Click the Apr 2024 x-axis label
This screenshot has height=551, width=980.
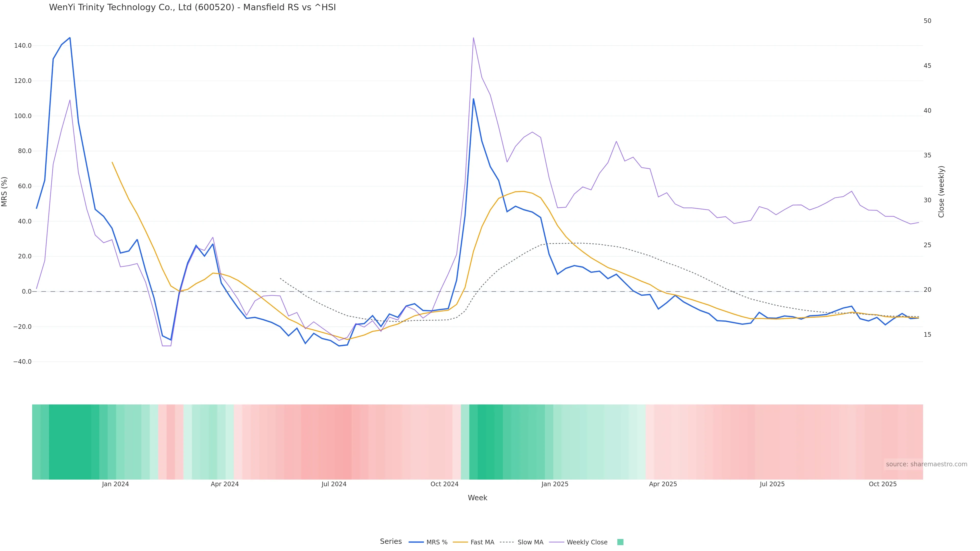tap(225, 484)
